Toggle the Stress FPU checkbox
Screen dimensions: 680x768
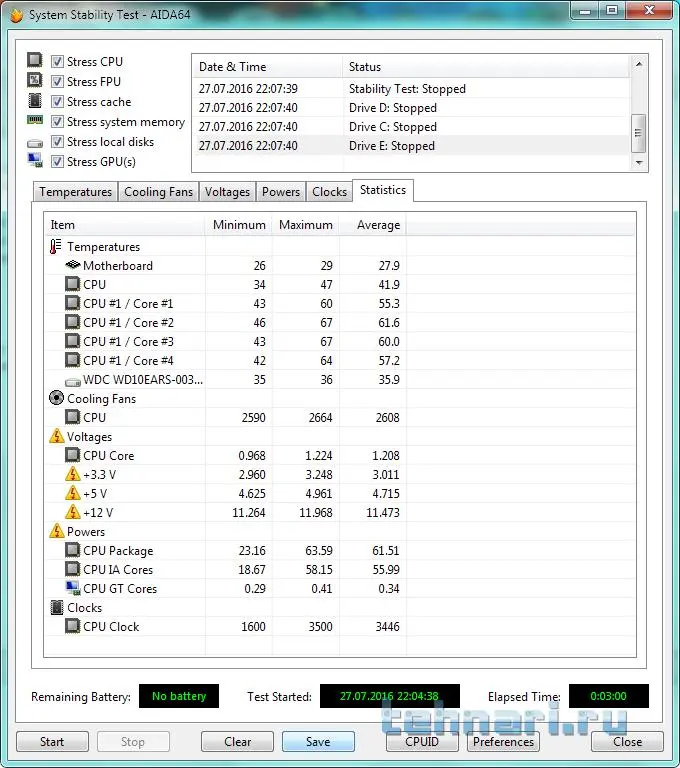[x=57, y=81]
